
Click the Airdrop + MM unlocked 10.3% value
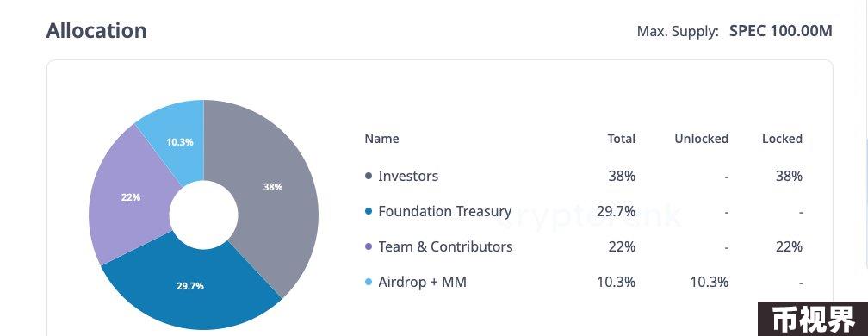click(x=710, y=283)
